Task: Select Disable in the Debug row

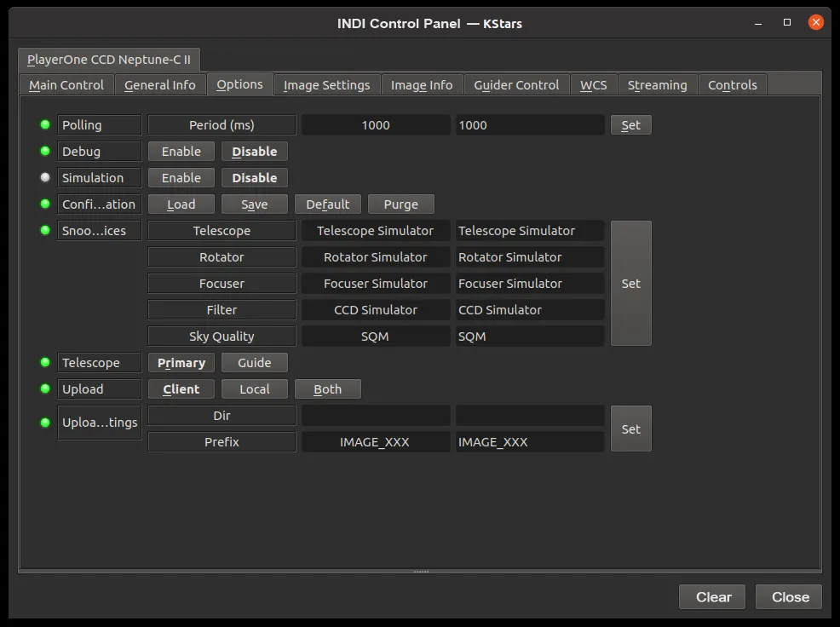Action: [x=255, y=151]
